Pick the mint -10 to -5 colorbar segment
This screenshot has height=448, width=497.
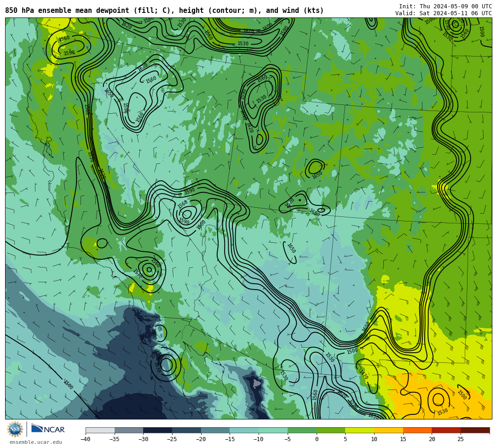[273, 430]
